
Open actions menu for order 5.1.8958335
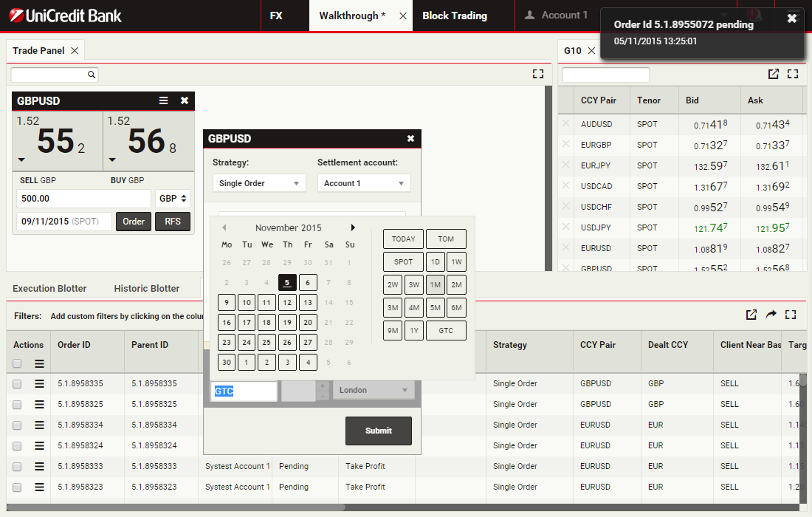click(x=39, y=383)
